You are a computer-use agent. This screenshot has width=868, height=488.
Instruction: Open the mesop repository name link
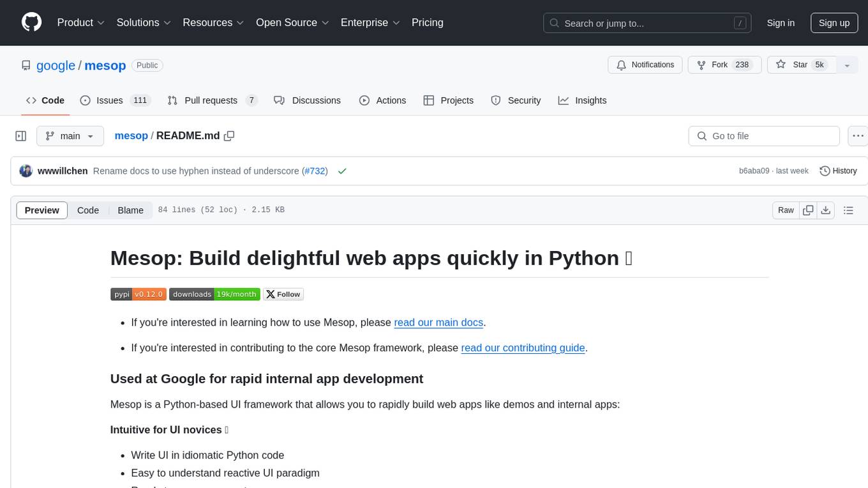105,65
